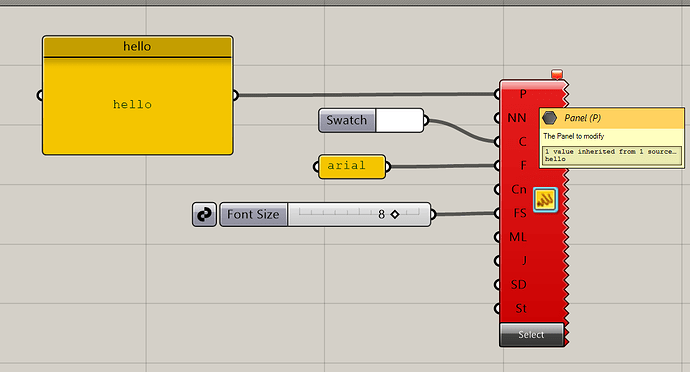Viewport: 690px width, 372px height.
Task: Click the St input parameter
Action: coord(521,308)
